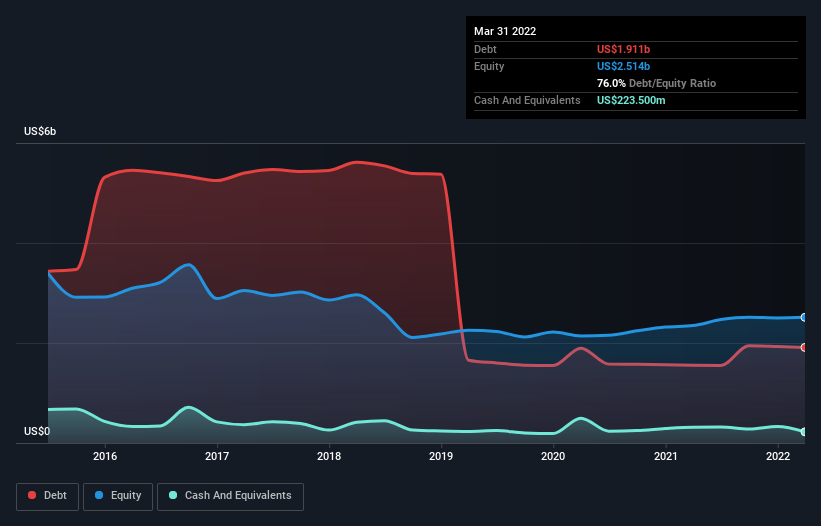Click the 76.0% Debt/Equity Ratio text
This screenshot has width=821, height=526.
(656, 83)
